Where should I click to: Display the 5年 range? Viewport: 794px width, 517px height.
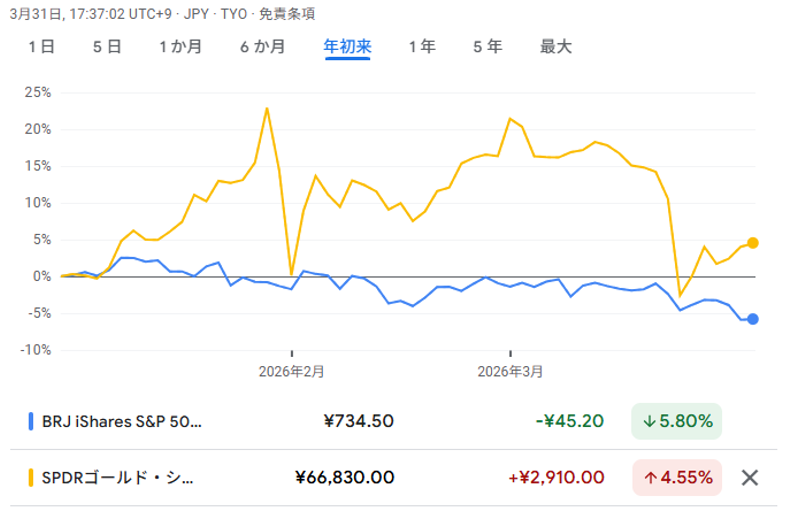[487, 47]
